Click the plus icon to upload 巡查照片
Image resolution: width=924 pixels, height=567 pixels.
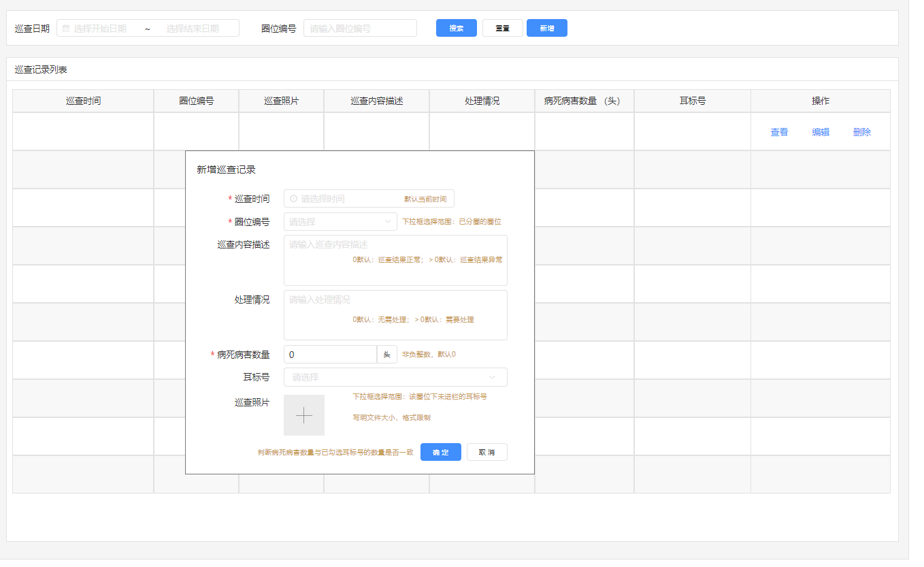pos(304,415)
